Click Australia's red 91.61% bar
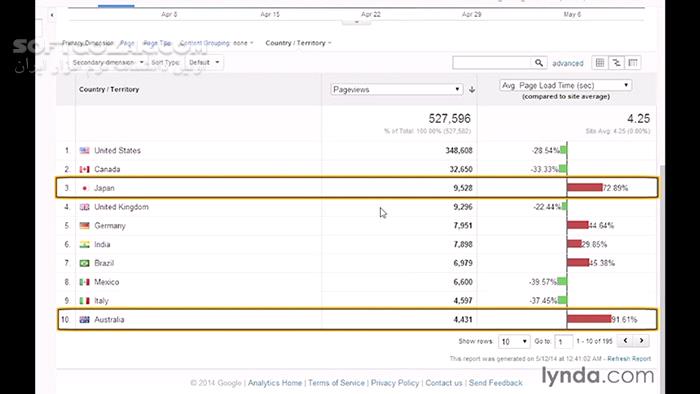Screen dimensions: 700x394 coord(589,319)
